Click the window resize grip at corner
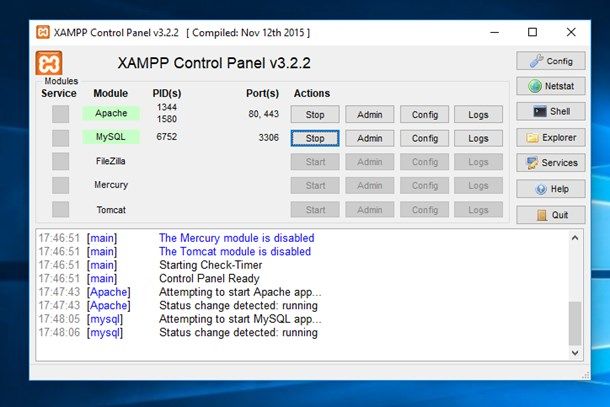 pos(585,375)
